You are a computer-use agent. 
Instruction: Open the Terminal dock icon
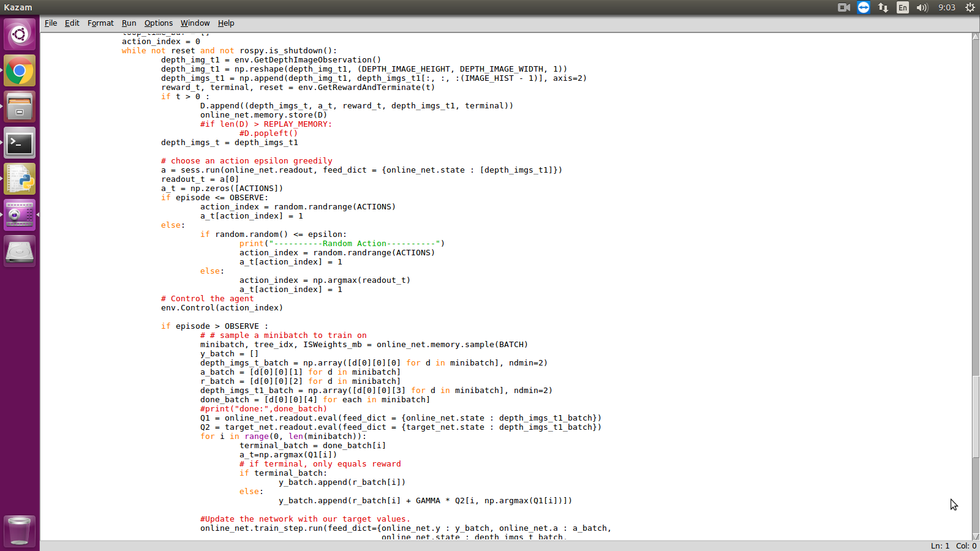coord(20,143)
